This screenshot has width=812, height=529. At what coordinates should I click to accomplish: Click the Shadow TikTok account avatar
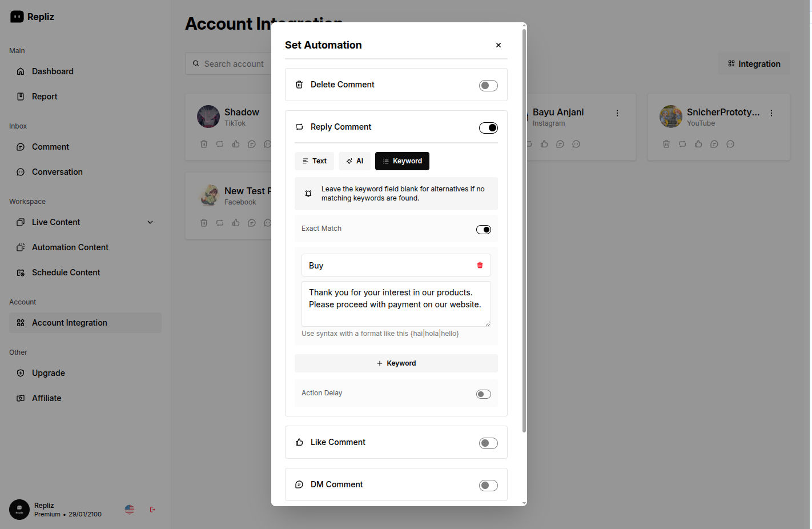click(208, 117)
